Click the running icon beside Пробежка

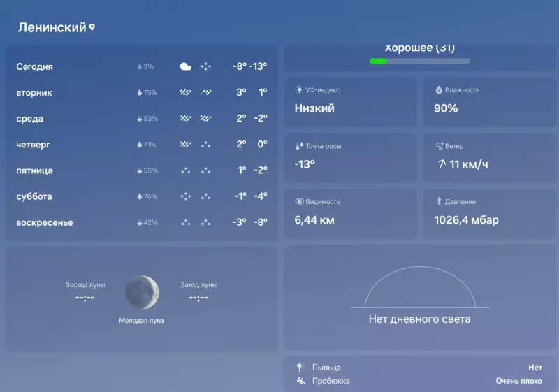[x=300, y=381]
